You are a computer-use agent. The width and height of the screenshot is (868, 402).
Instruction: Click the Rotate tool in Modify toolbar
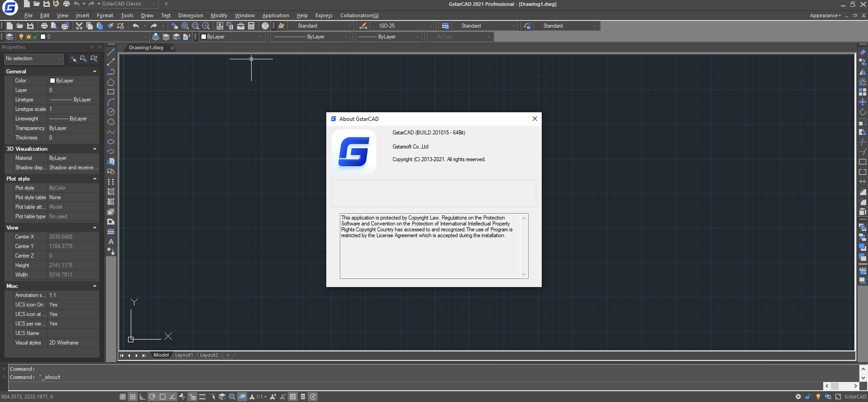(x=863, y=112)
